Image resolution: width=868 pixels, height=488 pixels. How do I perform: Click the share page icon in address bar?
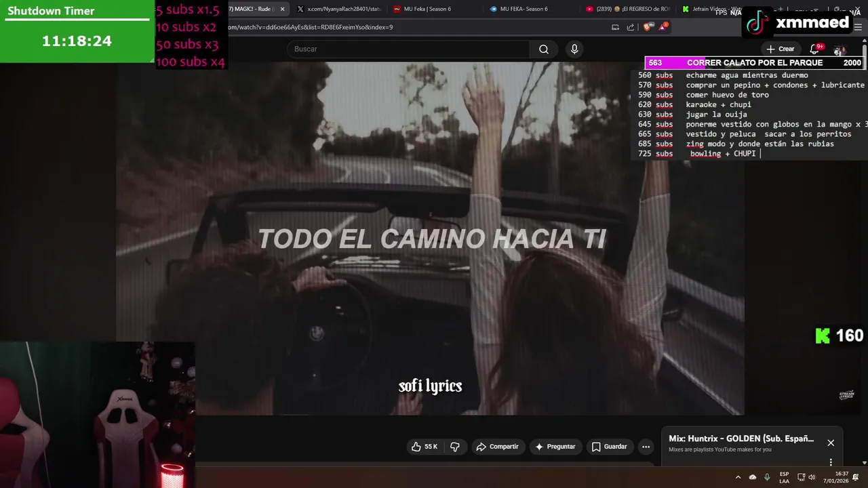(x=631, y=27)
